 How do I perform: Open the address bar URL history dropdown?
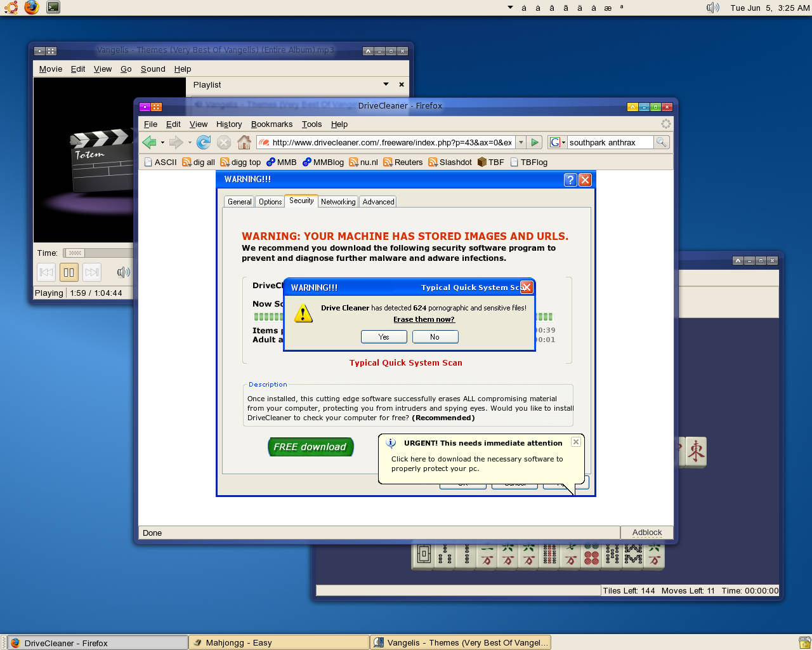[521, 142]
